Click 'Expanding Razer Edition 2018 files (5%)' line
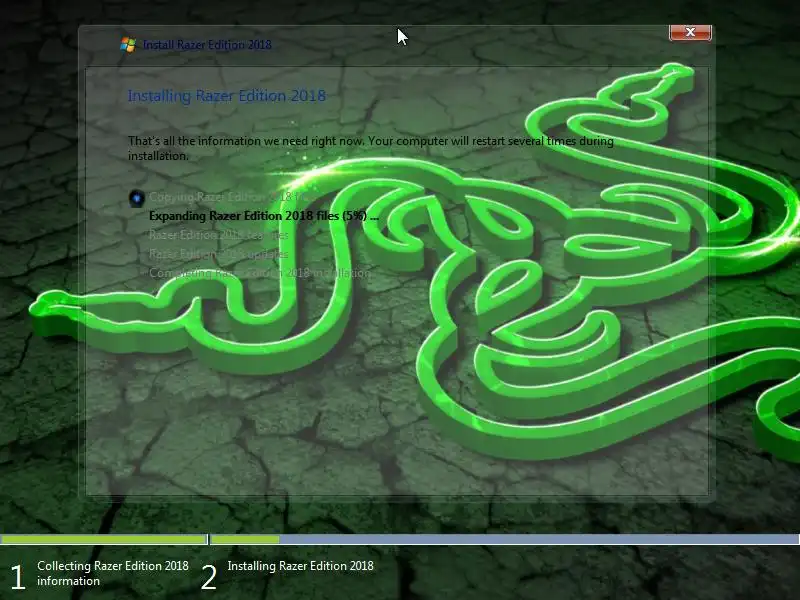The height and width of the screenshot is (600, 800). coord(264,216)
